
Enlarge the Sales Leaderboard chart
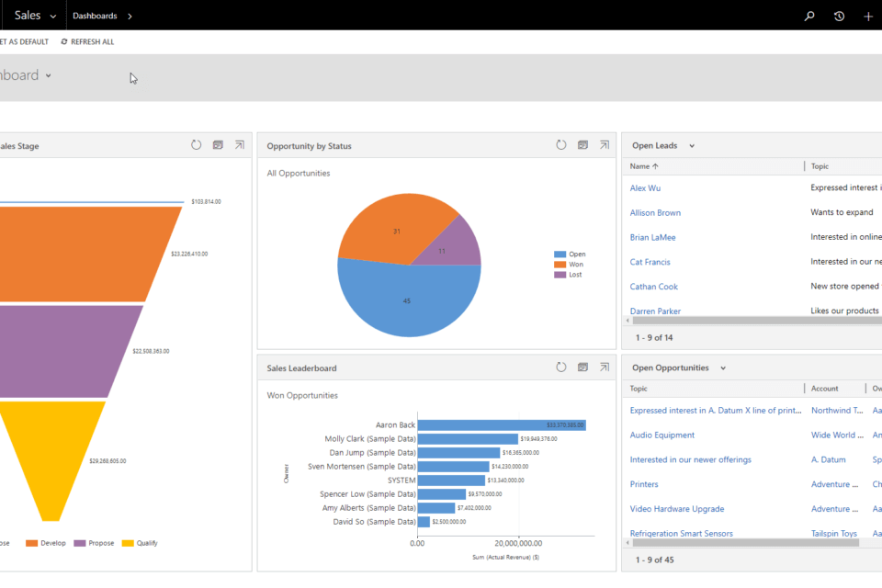[x=604, y=367]
